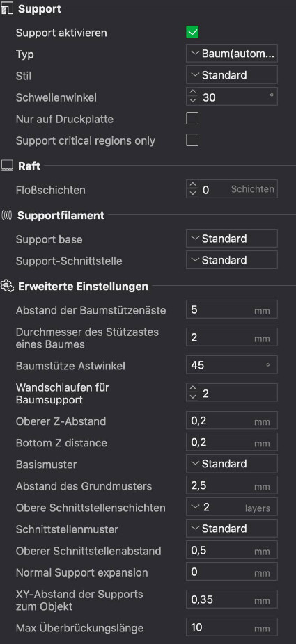296x644 pixels.
Task: Increase Schwellenwinkel with the up arrow
Action: point(192,92)
